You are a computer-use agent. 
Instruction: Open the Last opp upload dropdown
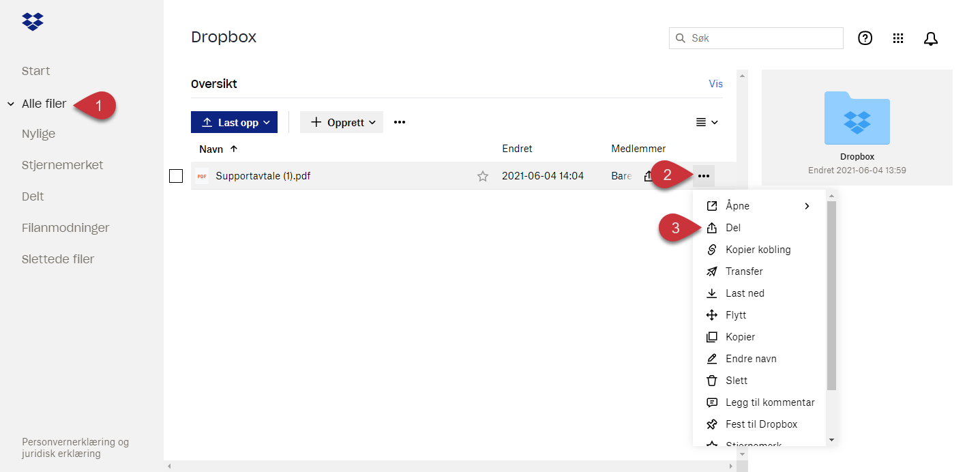(x=234, y=122)
